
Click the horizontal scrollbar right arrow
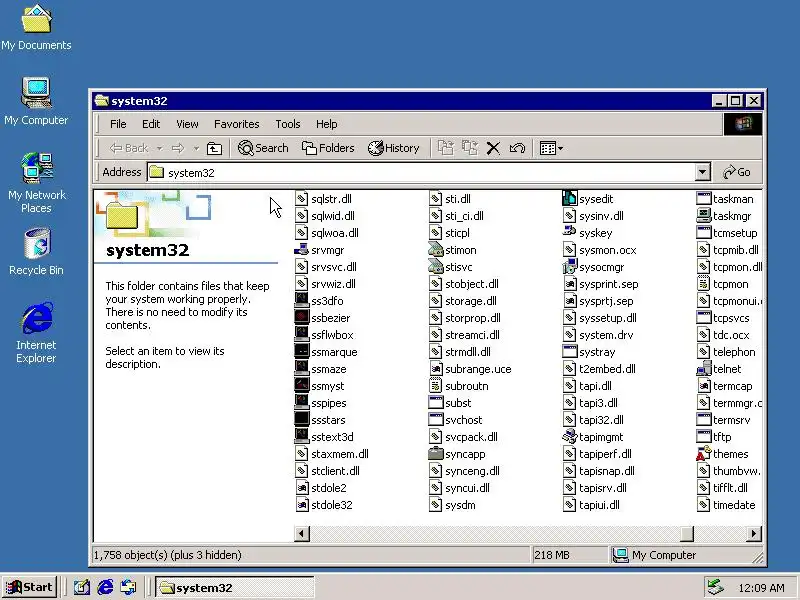(x=754, y=534)
